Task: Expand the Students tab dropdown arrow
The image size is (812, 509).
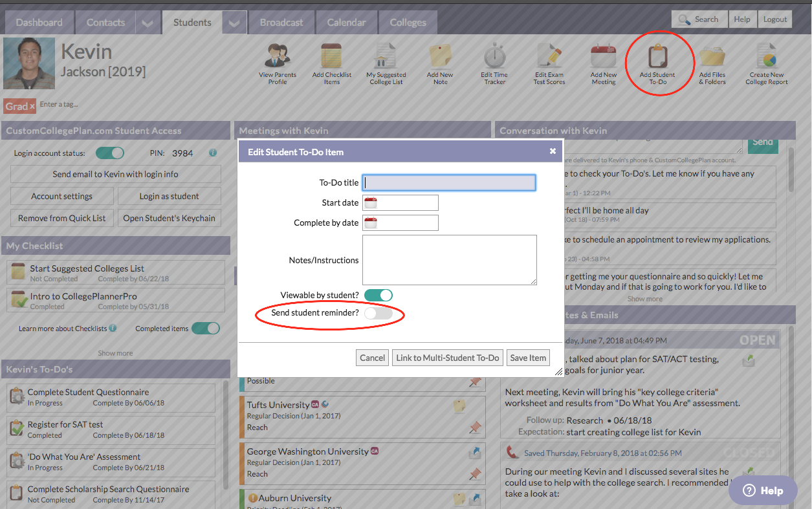Action: [234, 23]
